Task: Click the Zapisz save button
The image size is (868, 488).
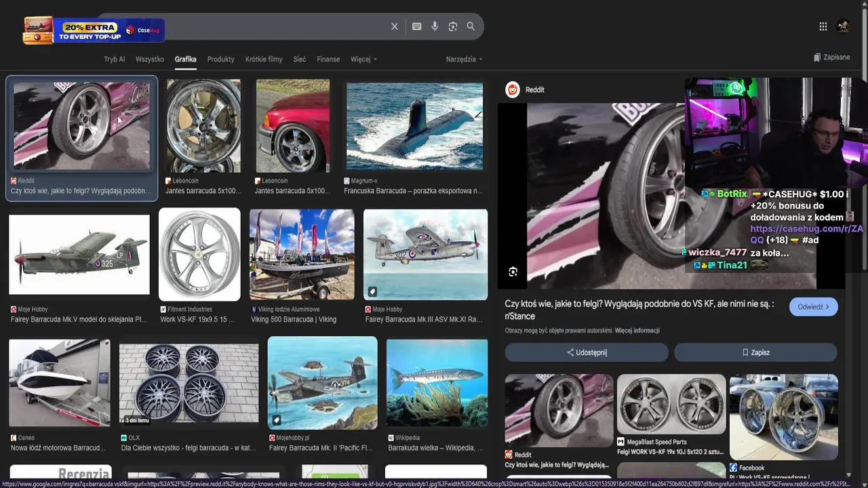Action: tap(755, 352)
